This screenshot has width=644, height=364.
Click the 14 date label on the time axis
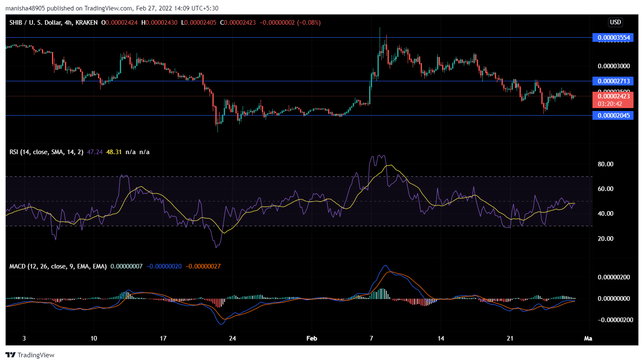[x=441, y=338]
